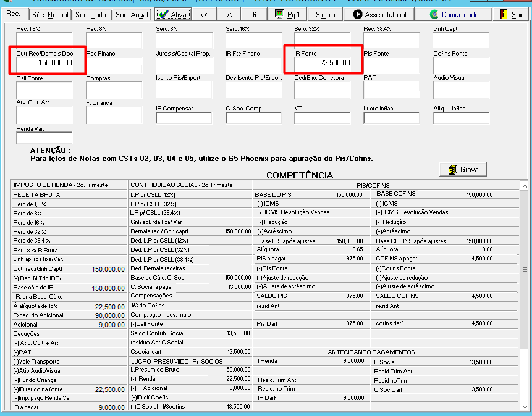Select the Base cálc do IR row
The width and height of the screenshot is (532, 416).
point(69,288)
